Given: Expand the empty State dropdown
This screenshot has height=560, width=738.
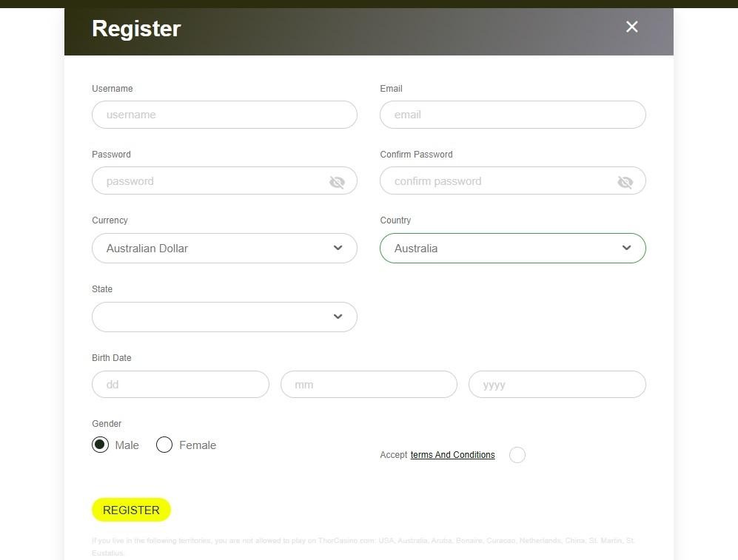Looking at the screenshot, I should [224, 317].
